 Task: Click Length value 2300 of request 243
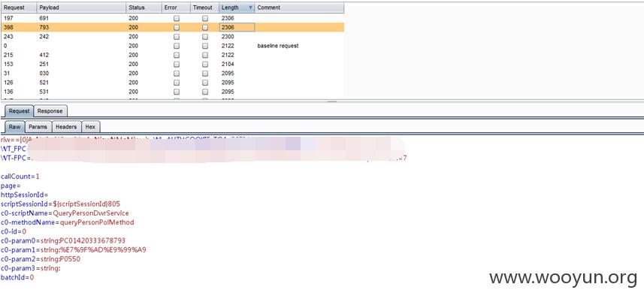tap(228, 37)
